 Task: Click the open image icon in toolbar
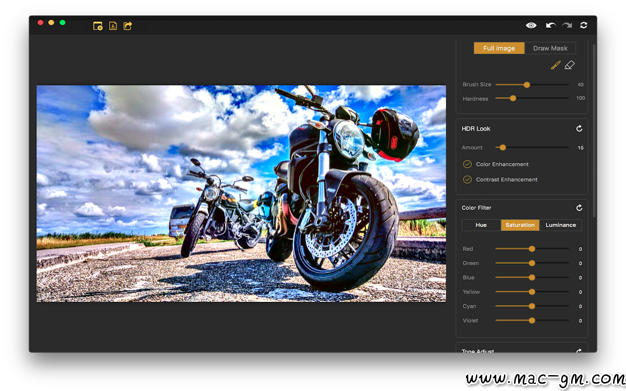point(98,26)
